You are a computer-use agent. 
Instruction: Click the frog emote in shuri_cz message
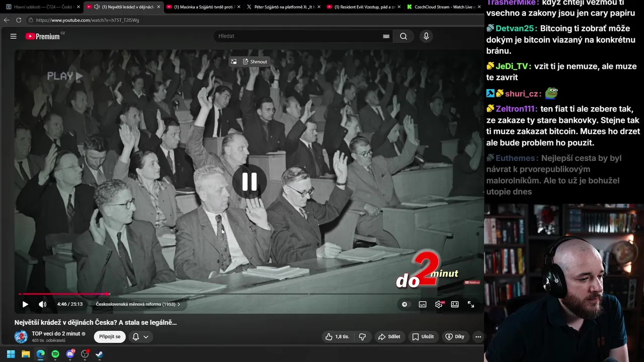click(551, 93)
